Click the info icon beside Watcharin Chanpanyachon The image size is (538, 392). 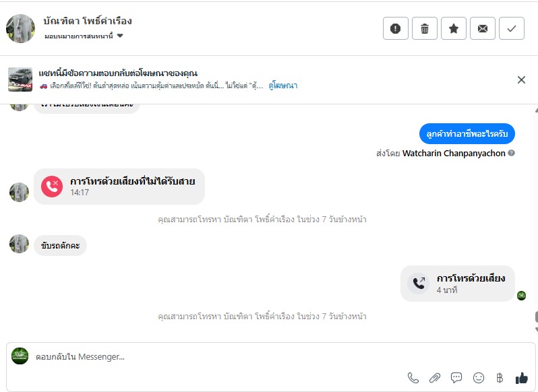(512, 153)
